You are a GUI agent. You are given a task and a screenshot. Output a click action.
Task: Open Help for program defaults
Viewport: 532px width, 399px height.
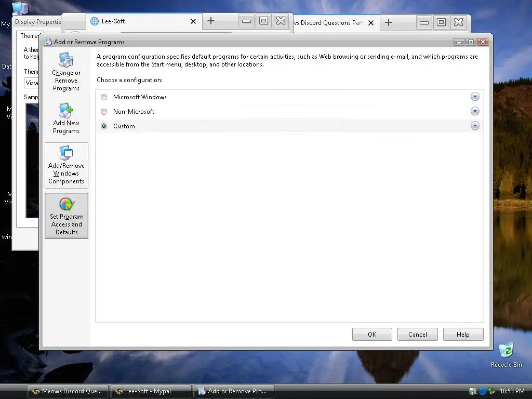click(463, 334)
